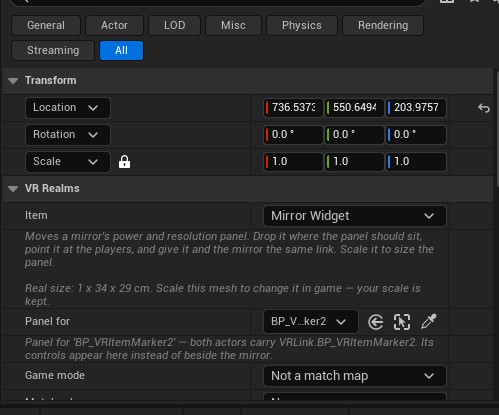Image resolution: width=499 pixels, height=415 pixels.
Task: Switch to the Misc filter tab
Action: pos(233,25)
